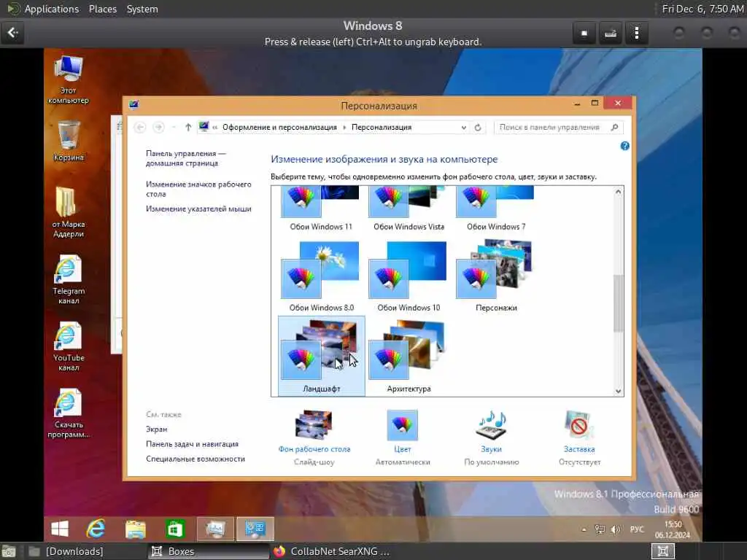The image size is (747, 560).
Task: Go up one level in Control Panel
Action: pyautogui.click(x=188, y=127)
